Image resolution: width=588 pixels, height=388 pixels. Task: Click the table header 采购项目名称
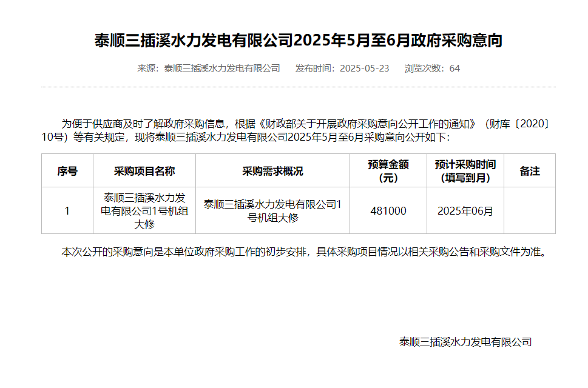click(144, 171)
